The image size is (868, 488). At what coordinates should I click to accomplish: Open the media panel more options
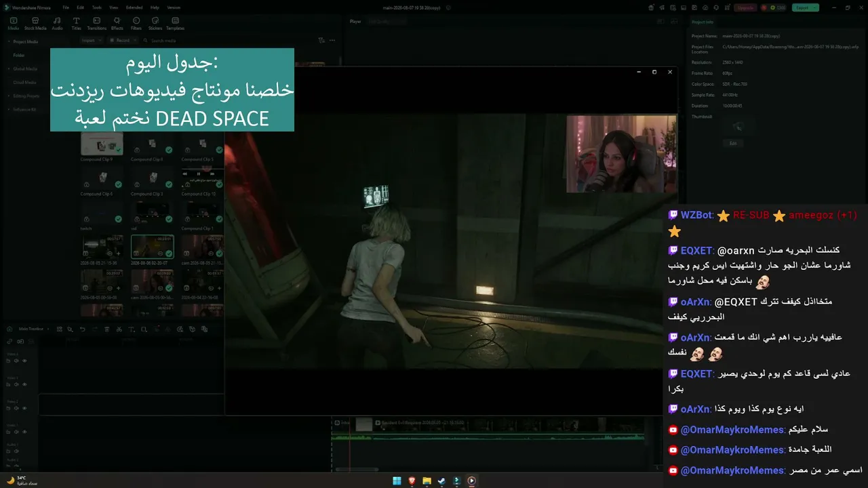coord(332,41)
